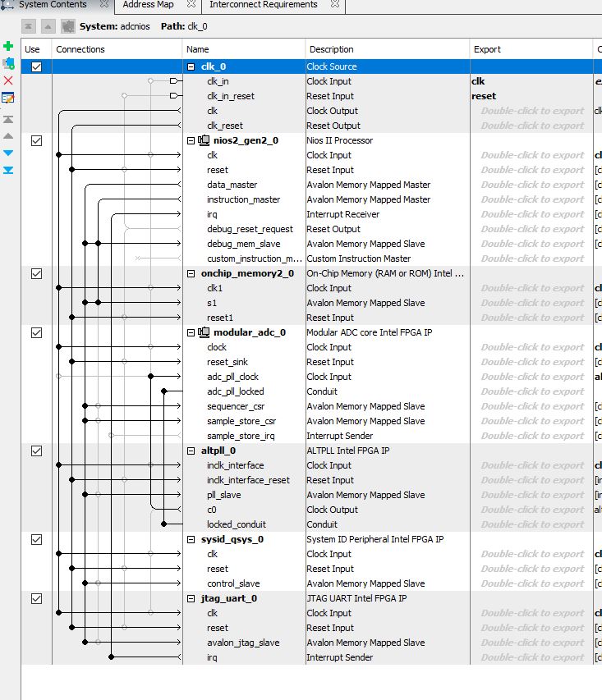This screenshot has width=602, height=700.
Task: Collapse the sysid_qsys_0 component tree
Action: pyautogui.click(x=191, y=539)
